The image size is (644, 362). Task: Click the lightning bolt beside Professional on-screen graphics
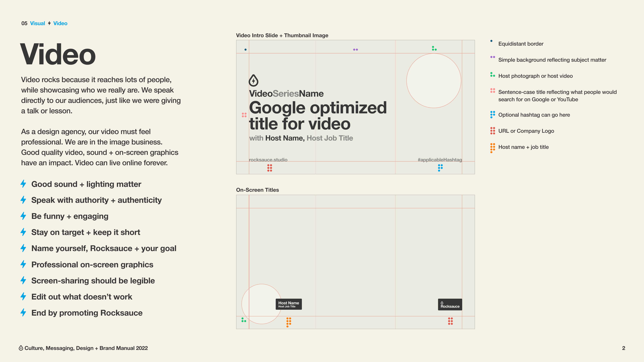23,264
